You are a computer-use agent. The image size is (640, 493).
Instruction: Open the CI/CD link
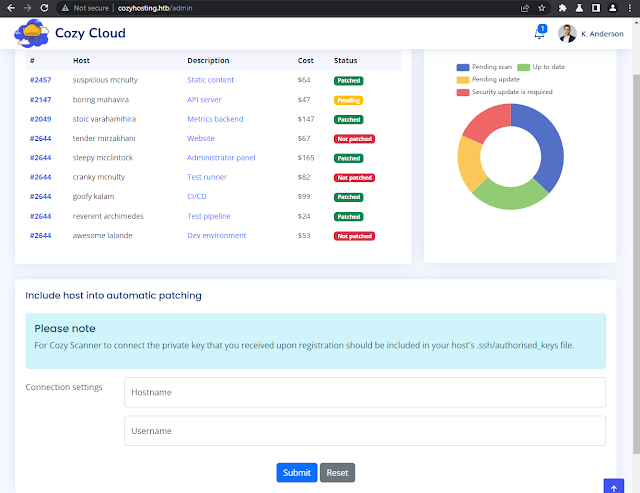(x=197, y=196)
